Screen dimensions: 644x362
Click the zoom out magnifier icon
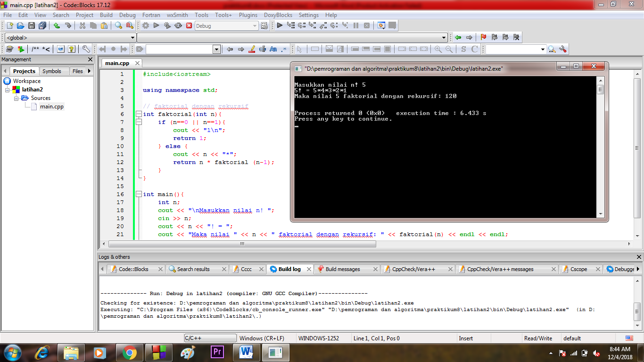tap(449, 49)
